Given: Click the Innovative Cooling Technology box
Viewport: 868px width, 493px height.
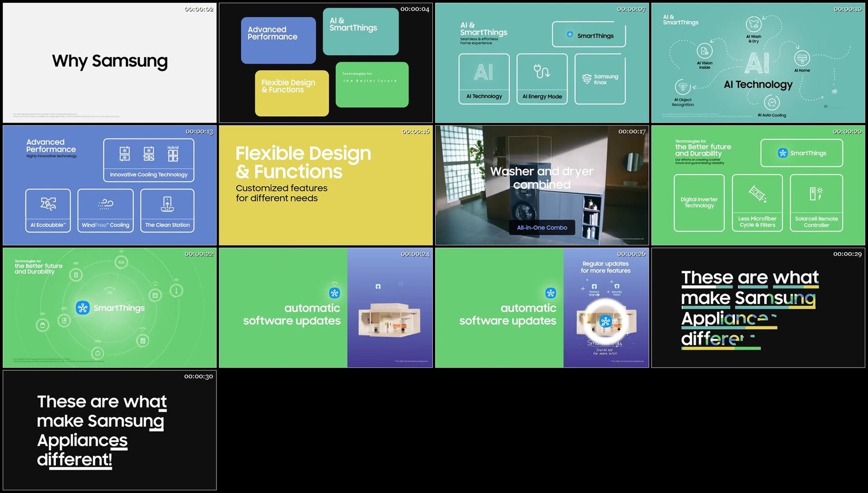Looking at the screenshot, I should pyautogui.click(x=149, y=160).
